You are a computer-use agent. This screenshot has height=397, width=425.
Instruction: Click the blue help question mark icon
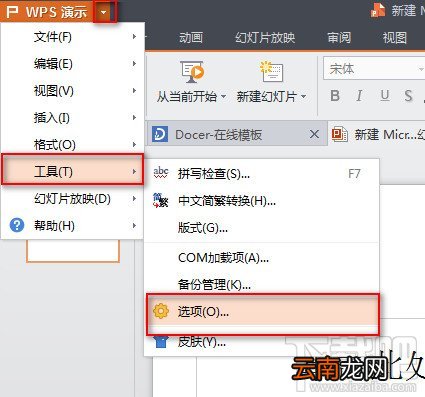17,225
